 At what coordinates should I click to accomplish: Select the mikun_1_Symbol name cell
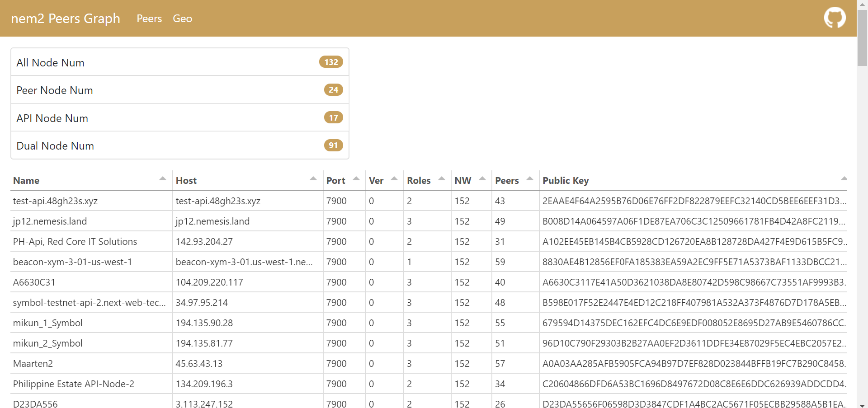pyautogui.click(x=92, y=323)
